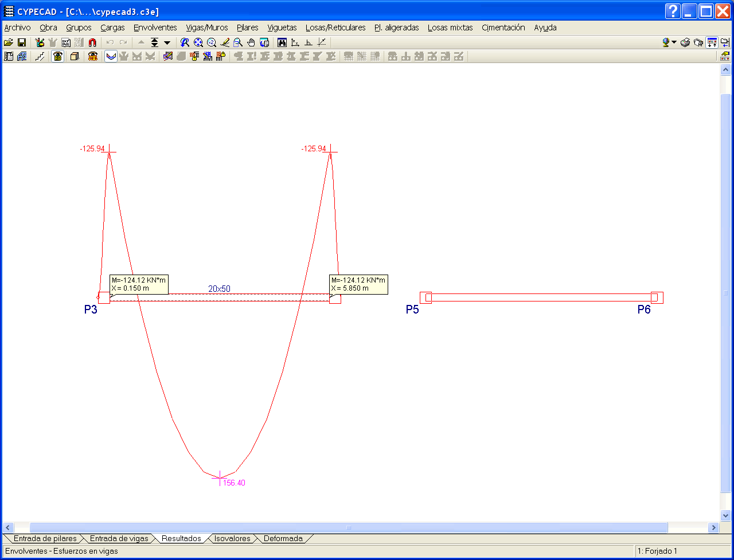
Task: Click the 20x50 beam label
Action: 219,289
